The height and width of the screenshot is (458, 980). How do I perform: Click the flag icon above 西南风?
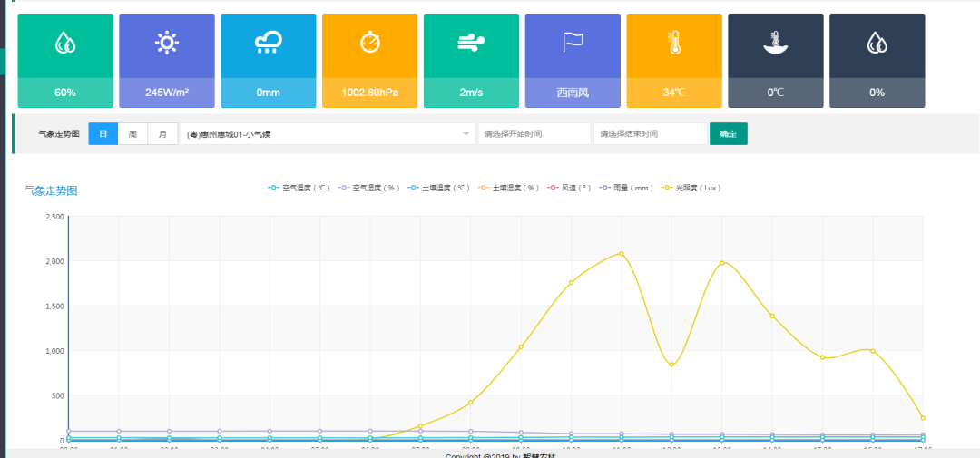(x=573, y=43)
